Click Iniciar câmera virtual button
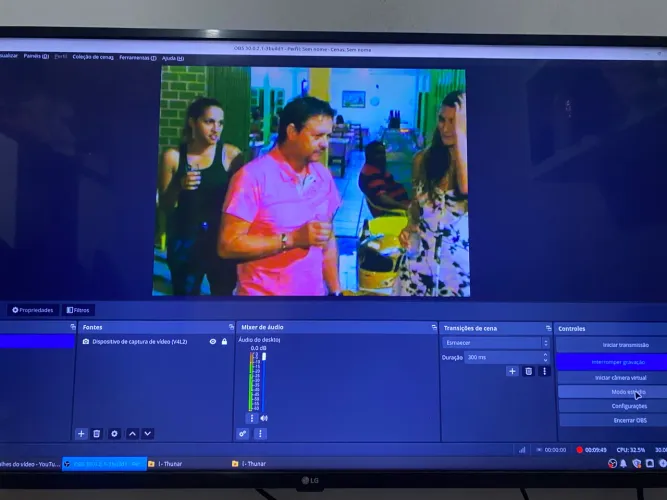This screenshot has height=500, width=667. 613,378
